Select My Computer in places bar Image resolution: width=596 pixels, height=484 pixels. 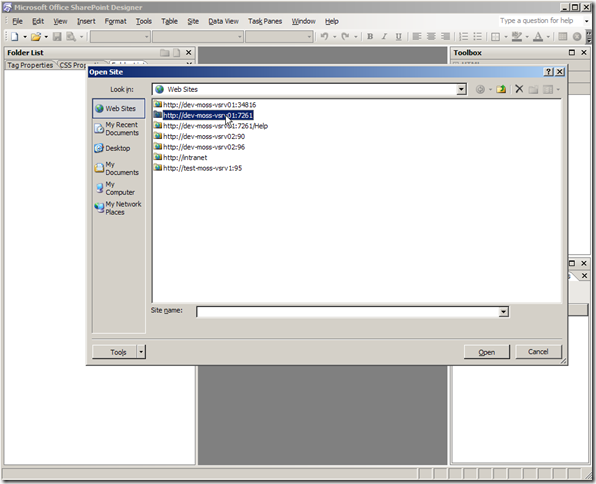tap(119, 188)
